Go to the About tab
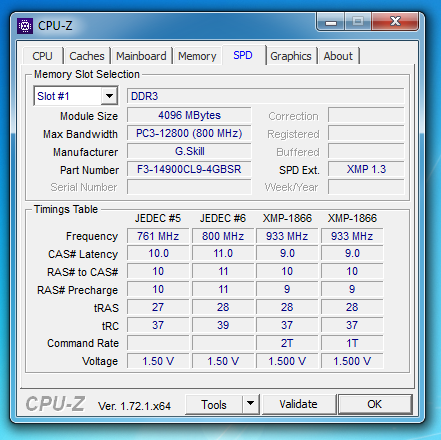Viewport: 441px width, 440px height. (x=338, y=56)
